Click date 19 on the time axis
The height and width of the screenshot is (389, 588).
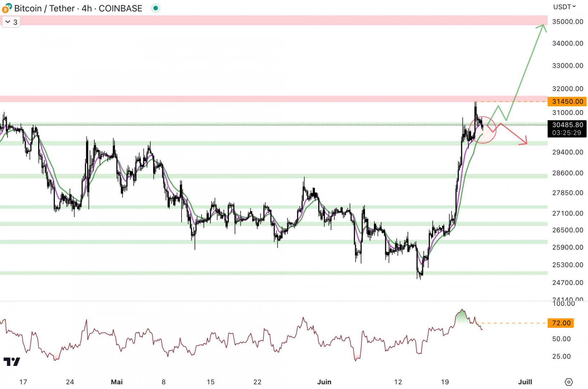(x=445, y=382)
